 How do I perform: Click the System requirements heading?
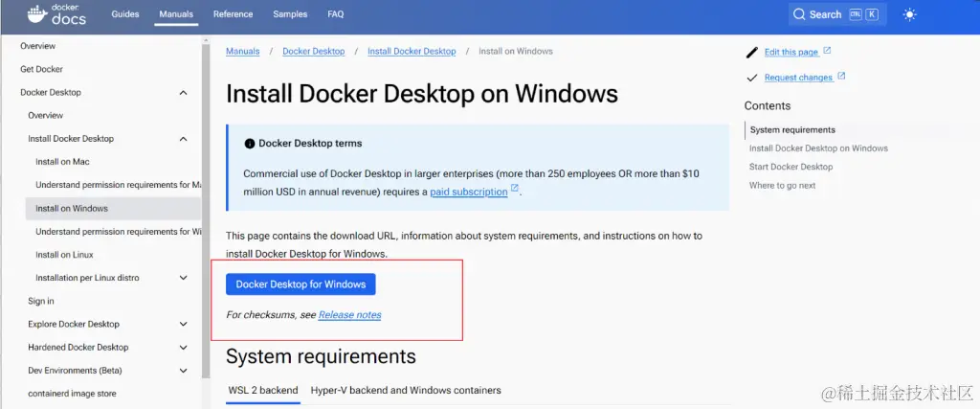[321, 356]
